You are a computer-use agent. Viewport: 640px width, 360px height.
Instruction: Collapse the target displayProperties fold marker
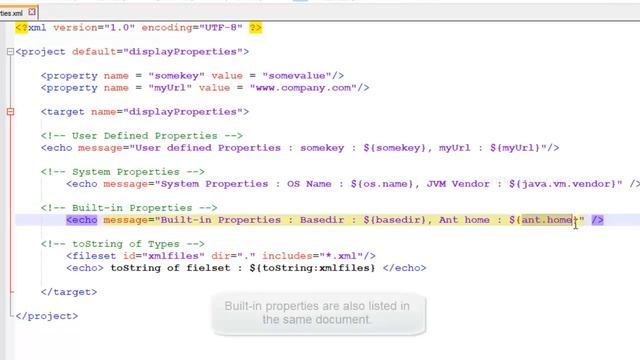10,111
